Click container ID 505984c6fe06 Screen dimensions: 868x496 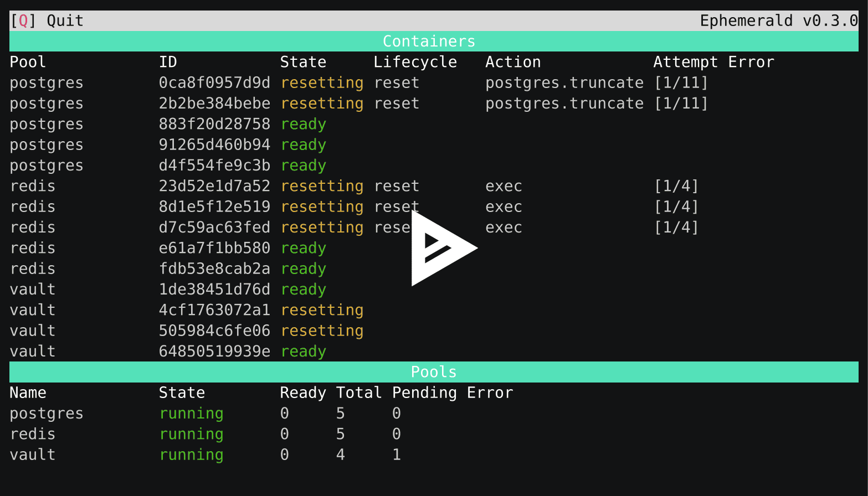pos(214,330)
